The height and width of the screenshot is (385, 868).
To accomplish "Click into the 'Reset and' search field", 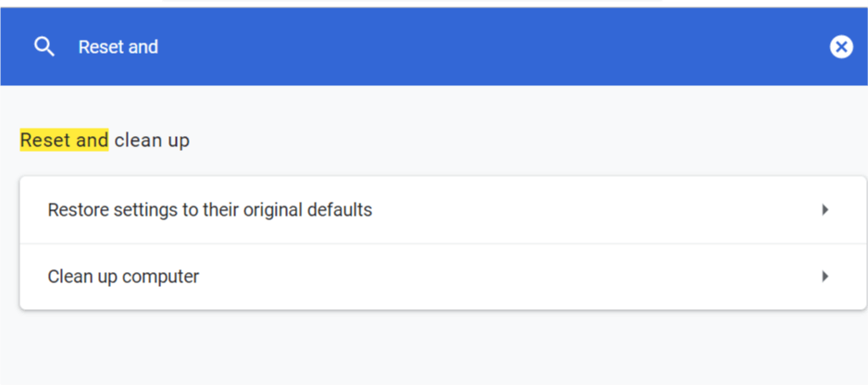I will click(x=443, y=47).
